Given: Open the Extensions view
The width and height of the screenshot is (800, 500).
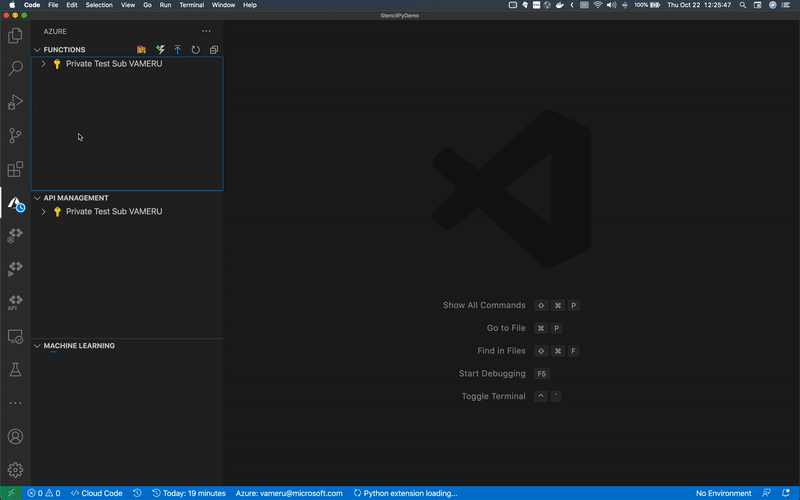Looking at the screenshot, I should (15, 169).
